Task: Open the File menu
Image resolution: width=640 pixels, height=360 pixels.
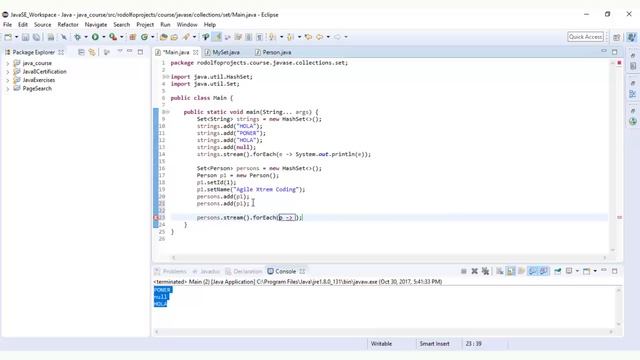Action: click(x=7, y=25)
